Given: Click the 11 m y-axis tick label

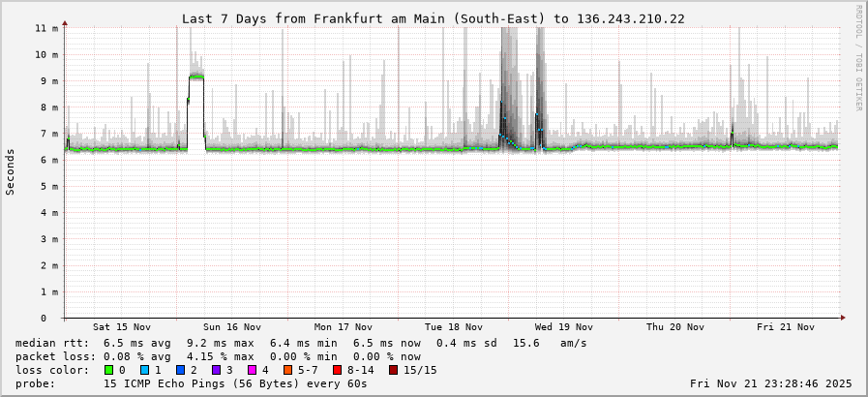Looking at the screenshot, I should 46,28.
